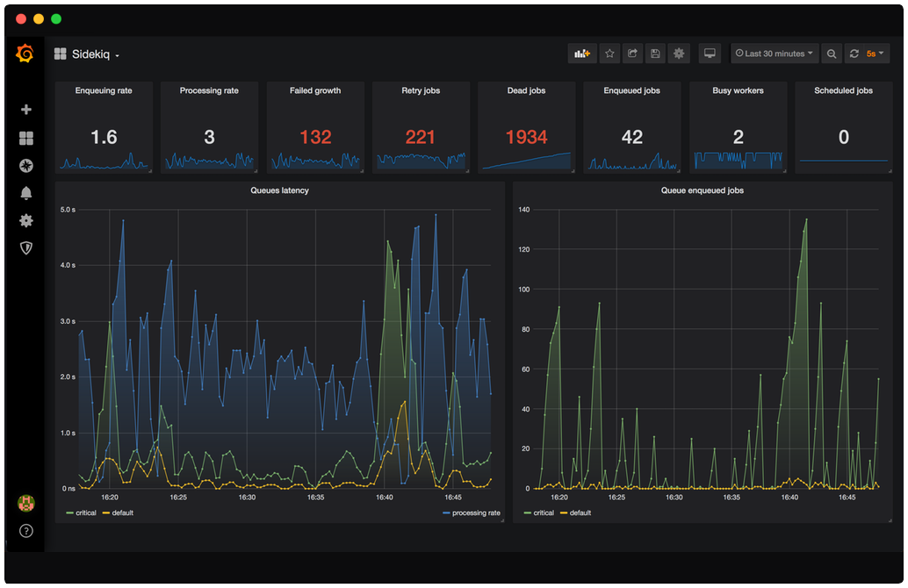Click the red 132 Failed growth value
This screenshot has width=908, height=588.
[x=315, y=137]
